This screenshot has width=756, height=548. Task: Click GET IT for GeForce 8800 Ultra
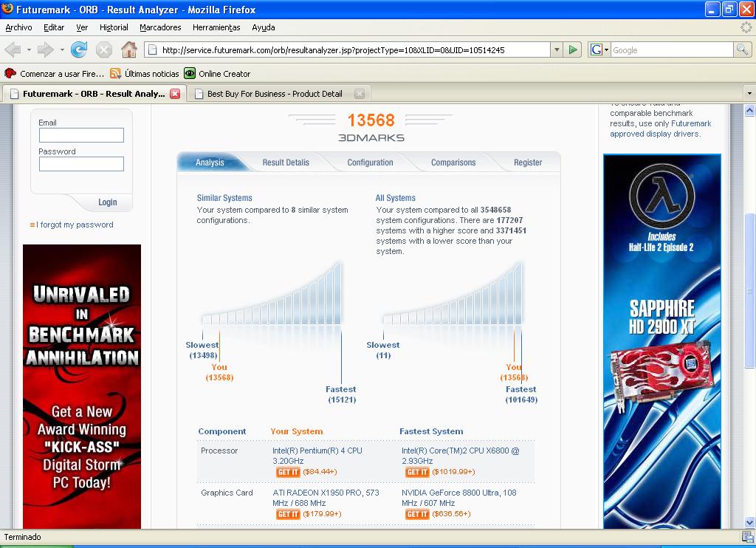(418, 514)
